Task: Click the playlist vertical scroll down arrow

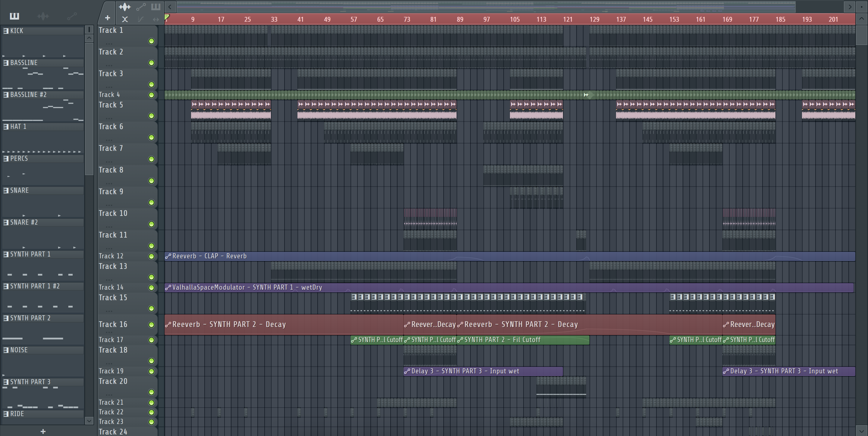Action: (862, 430)
